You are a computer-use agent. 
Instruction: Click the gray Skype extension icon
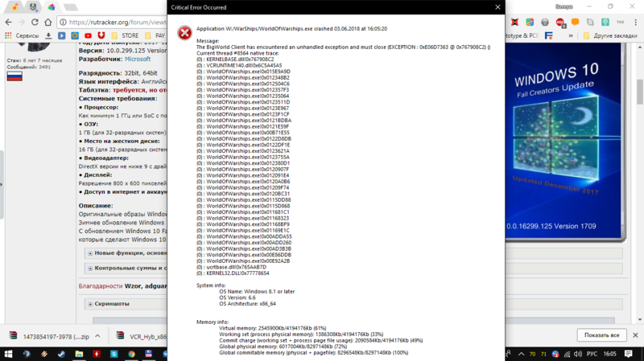point(590,23)
